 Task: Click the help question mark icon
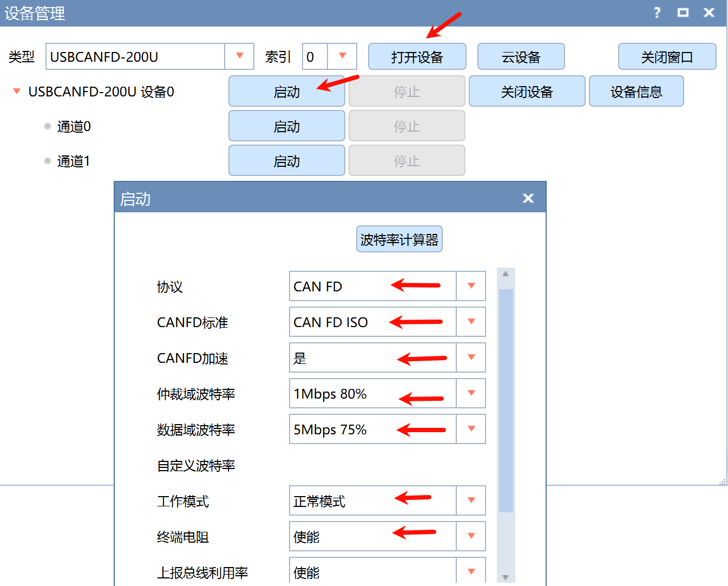(657, 12)
